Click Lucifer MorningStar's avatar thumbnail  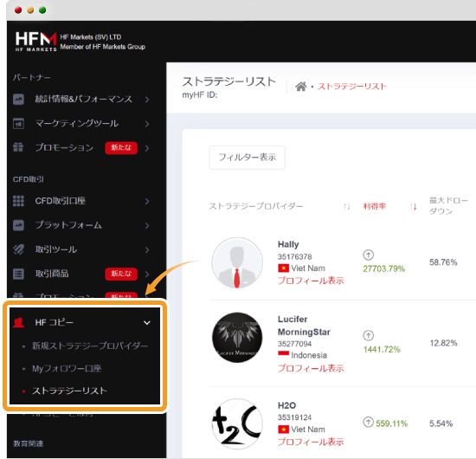click(x=237, y=337)
